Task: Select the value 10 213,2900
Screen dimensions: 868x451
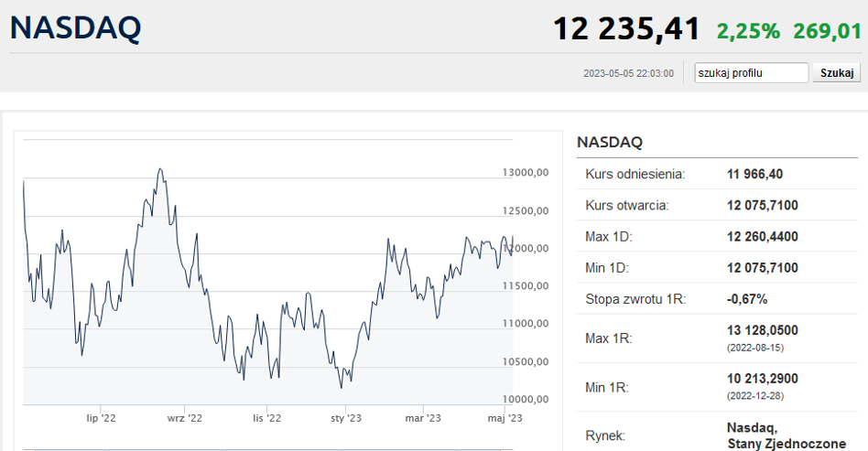Action: pos(763,379)
